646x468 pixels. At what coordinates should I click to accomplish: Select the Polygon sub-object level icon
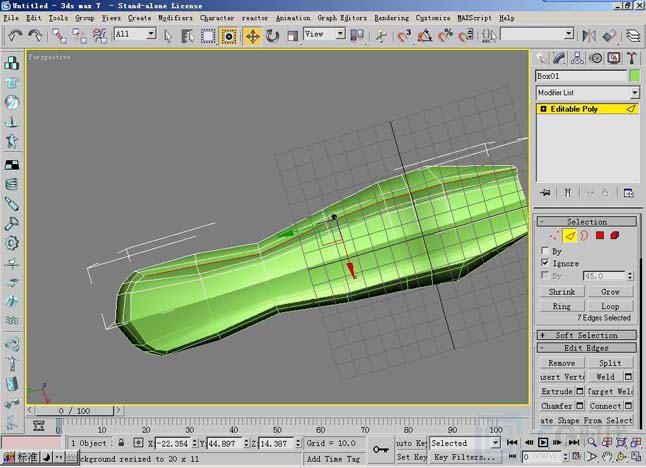click(x=599, y=235)
